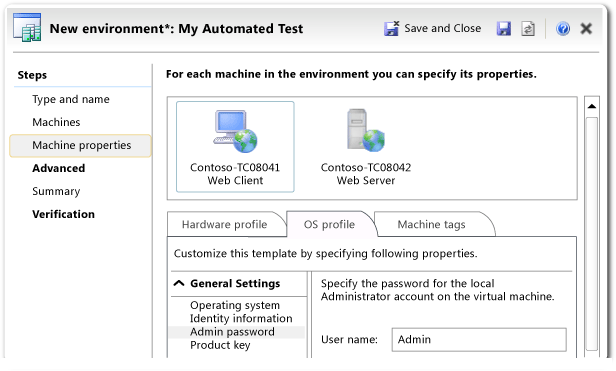Click the new environment icon in header

(27, 28)
